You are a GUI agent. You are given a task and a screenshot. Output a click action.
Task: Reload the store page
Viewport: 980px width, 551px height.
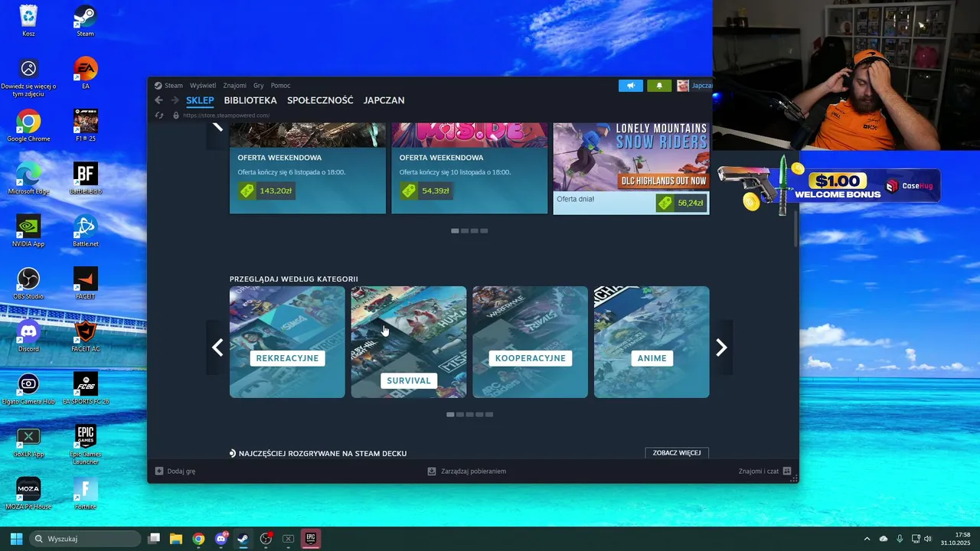point(159,116)
